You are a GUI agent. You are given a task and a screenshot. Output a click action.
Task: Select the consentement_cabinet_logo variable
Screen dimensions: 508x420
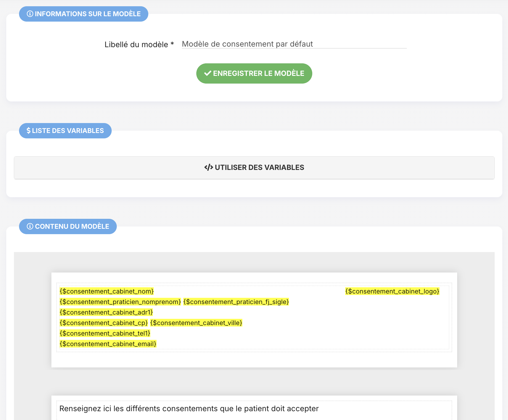392,291
